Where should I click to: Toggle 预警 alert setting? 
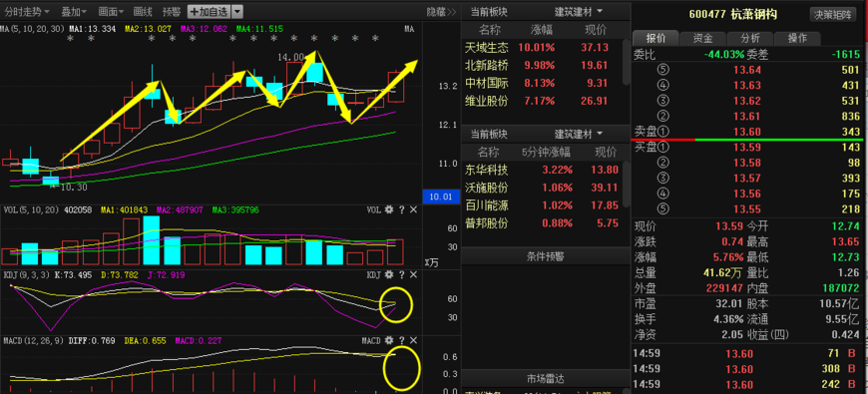coord(172,11)
